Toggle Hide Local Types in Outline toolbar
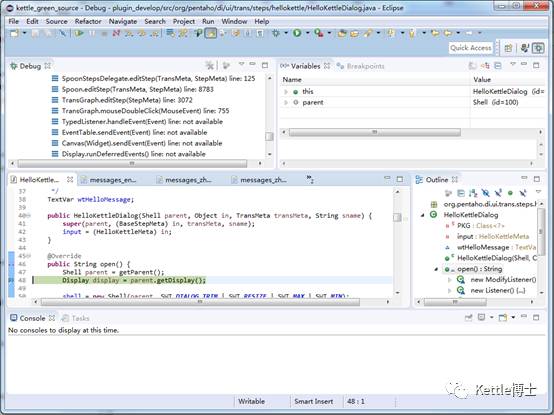The width and height of the screenshot is (554, 415). coord(523,193)
